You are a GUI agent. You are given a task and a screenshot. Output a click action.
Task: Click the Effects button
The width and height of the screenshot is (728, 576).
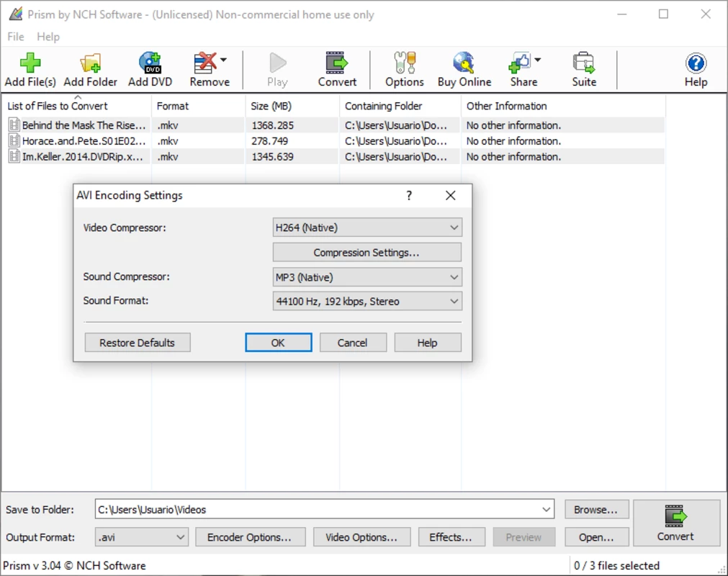click(x=451, y=537)
